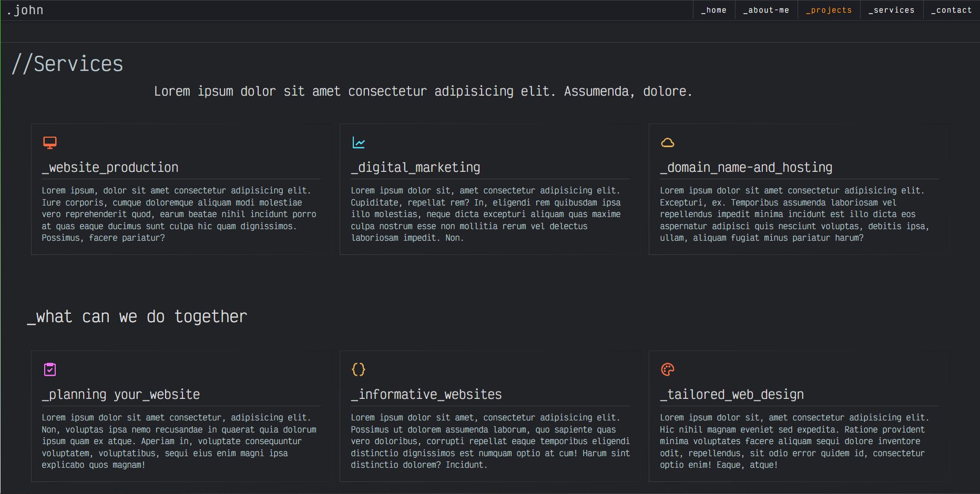Click the monitor icon above website production
This screenshot has width=980, height=494.
click(50, 142)
